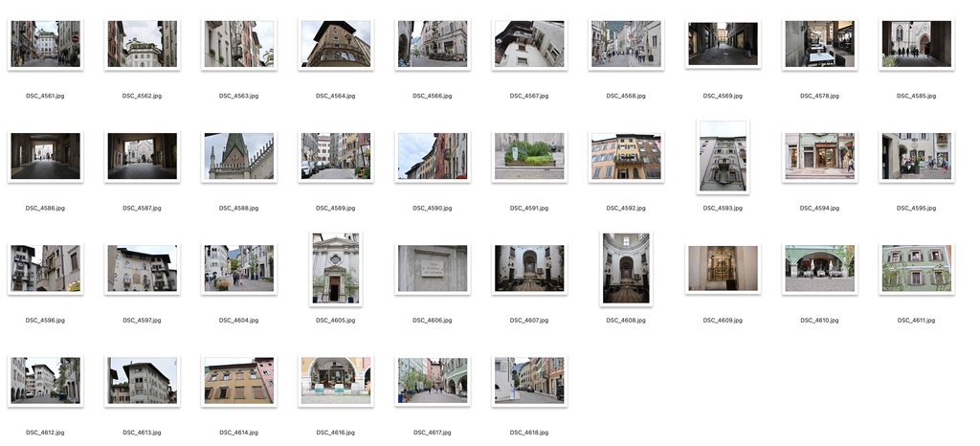Click the file name DSC_4596.jpg
980x446 pixels.
(x=45, y=321)
